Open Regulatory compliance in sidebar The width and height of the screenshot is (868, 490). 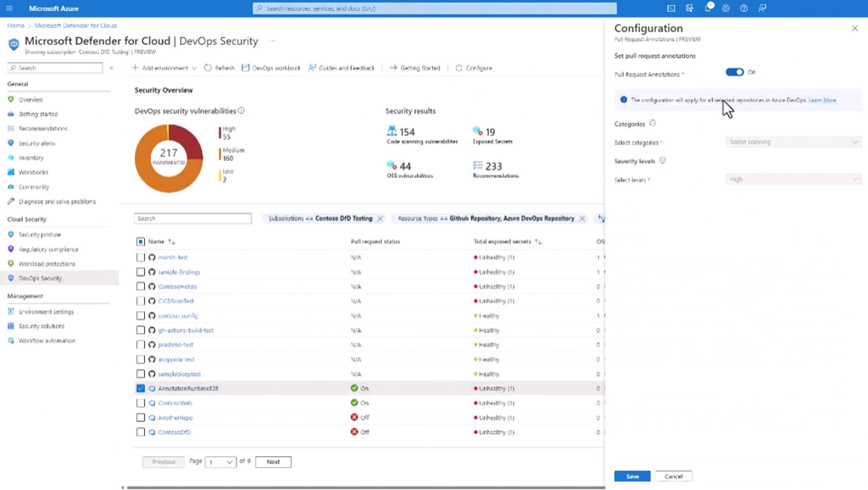click(47, 249)
